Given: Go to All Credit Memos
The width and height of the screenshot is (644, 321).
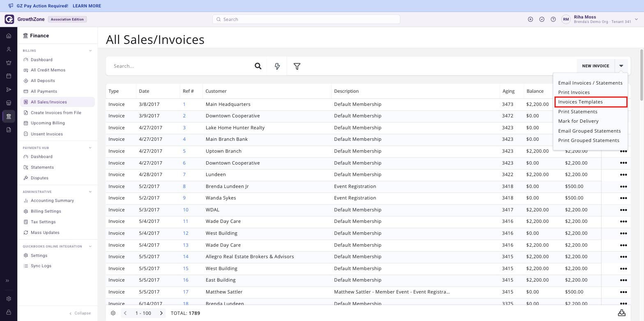Looking at the screenshot, I should point(48,70).
